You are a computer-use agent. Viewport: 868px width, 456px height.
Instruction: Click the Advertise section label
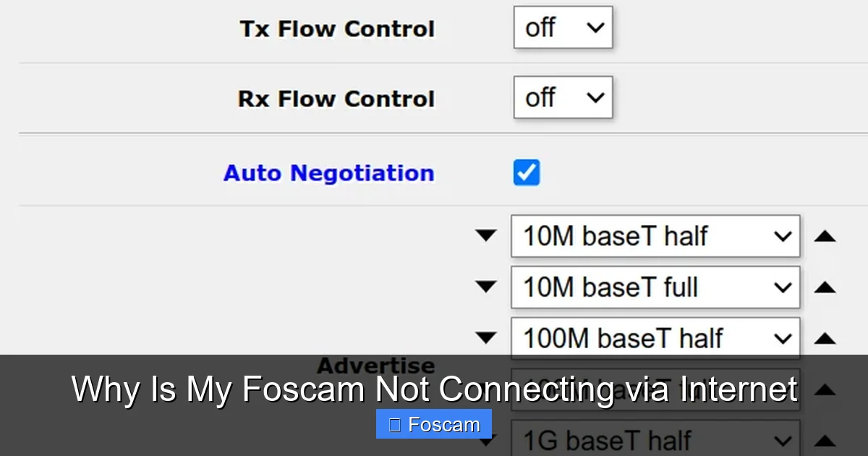point(377,365)
